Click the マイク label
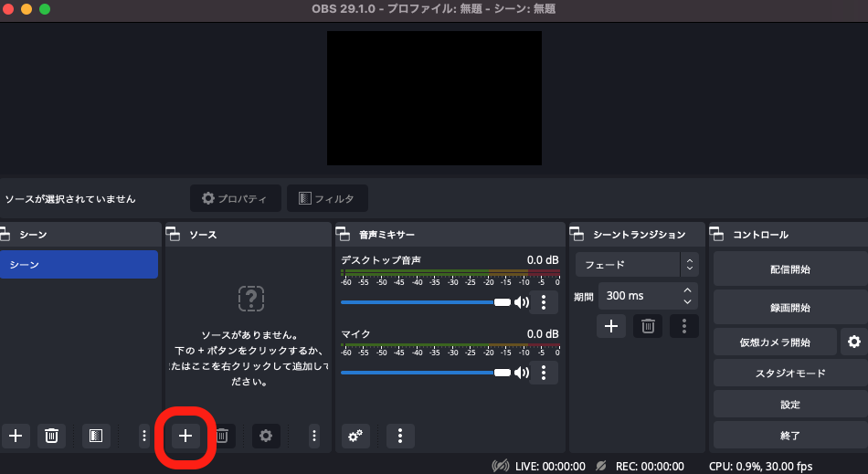The width and height of the screenshot is (868, 474). tap(355, 334)
